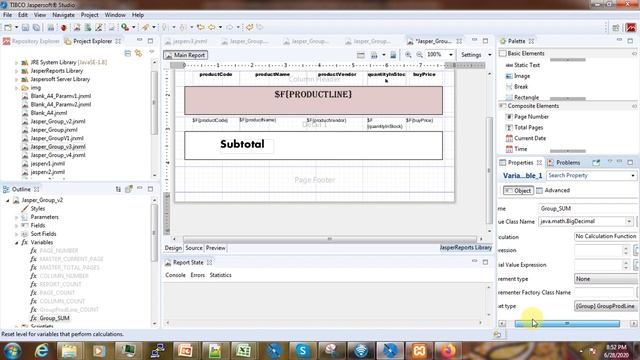The height and width of the screenshot is (360, 640).
Task: Open the Project menu
Action: pyautogui.click(x=89, y=15)
